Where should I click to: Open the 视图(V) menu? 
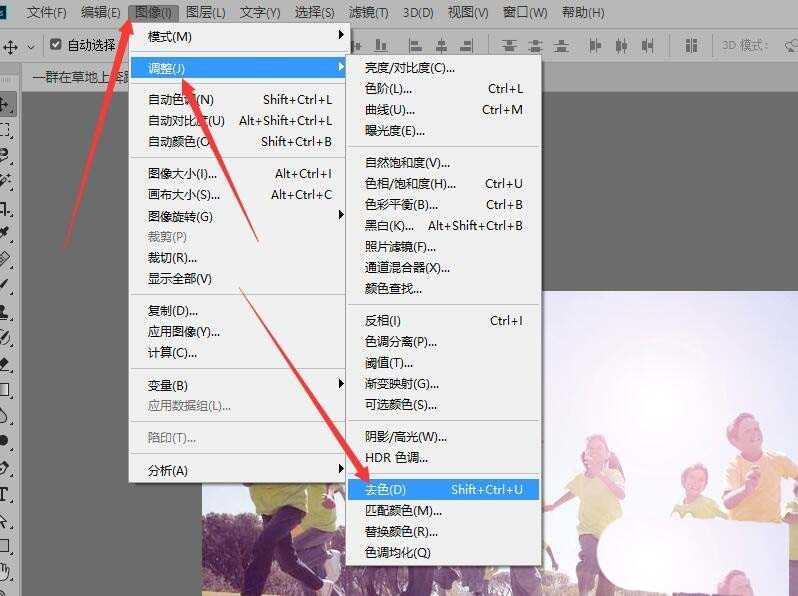[468, 12]
